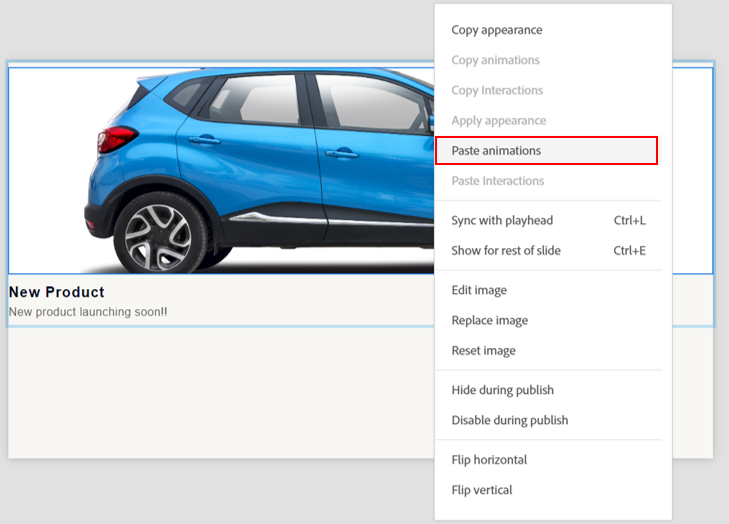Viewport: 729px width, 524px height.
Task: Click the greyed Copy Interactions entry
Action: 497,90
